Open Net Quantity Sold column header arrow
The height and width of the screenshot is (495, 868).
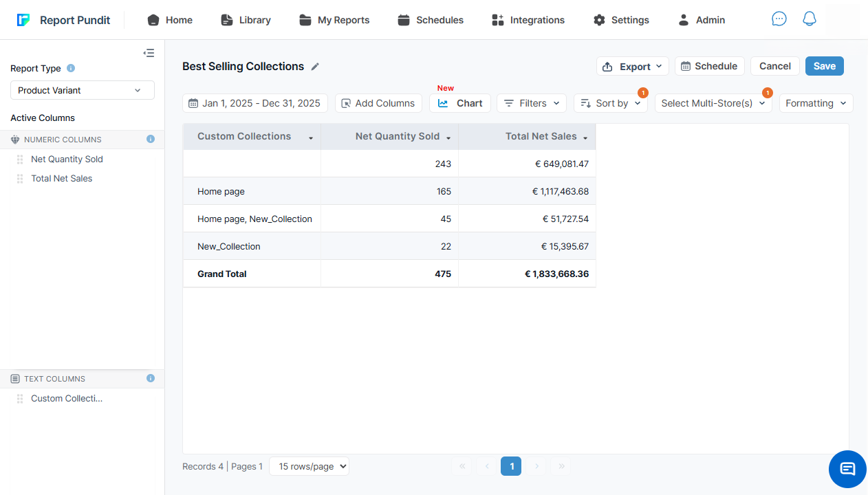point(448,138)
